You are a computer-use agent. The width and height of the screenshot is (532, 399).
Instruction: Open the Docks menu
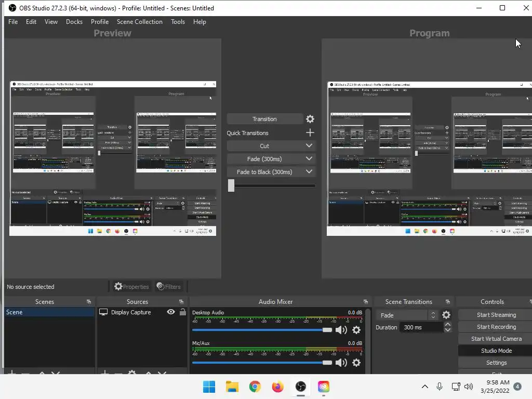click(x=74, y=22)
